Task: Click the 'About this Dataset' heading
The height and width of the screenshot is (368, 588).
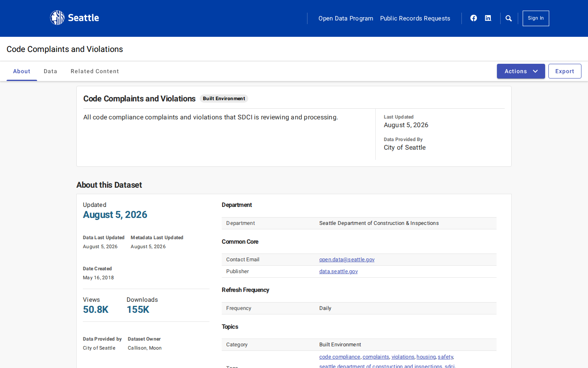Action: click(109, 185)
